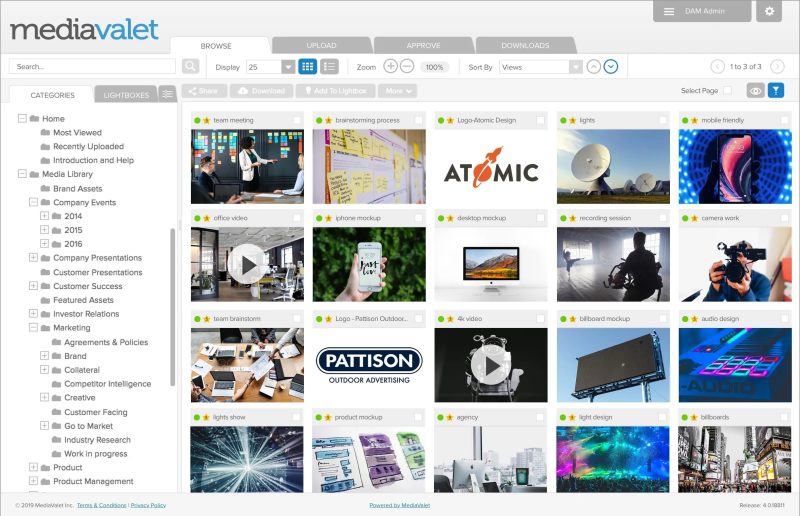Switch to grid view display
800x516 pixels.
click(308, 67)
